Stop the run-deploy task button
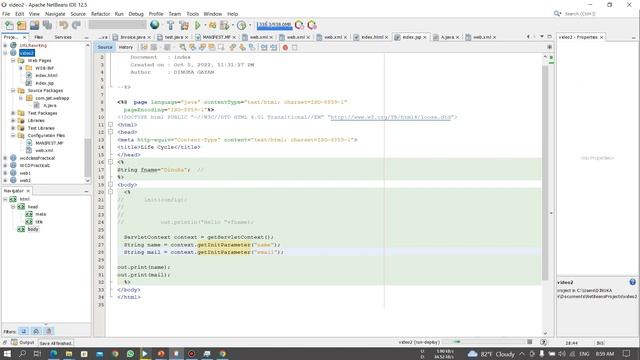The height and width of the screenshot is (360, 640). 529,342
